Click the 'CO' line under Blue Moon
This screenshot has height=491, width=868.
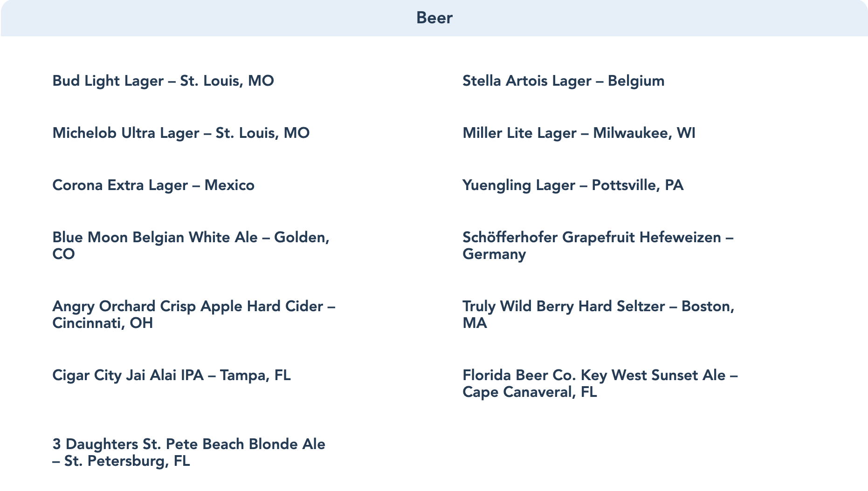[x=63, y=254]
